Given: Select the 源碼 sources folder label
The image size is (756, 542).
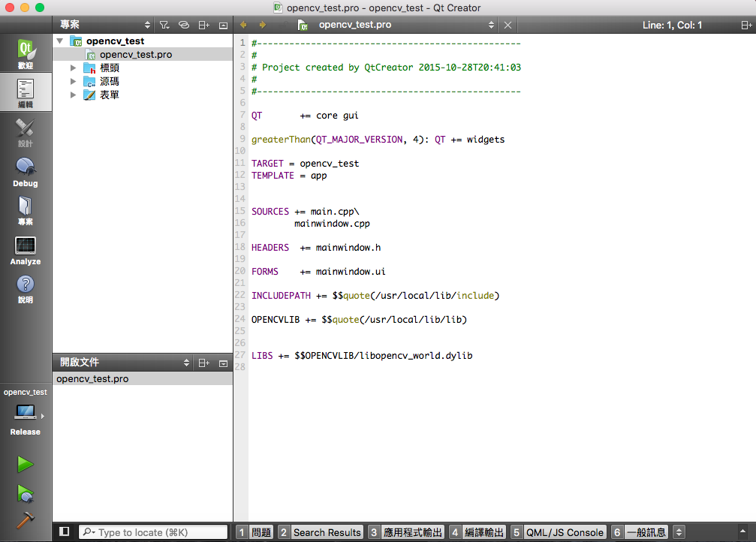Looking at the screenshot, I should coord(110,82).
